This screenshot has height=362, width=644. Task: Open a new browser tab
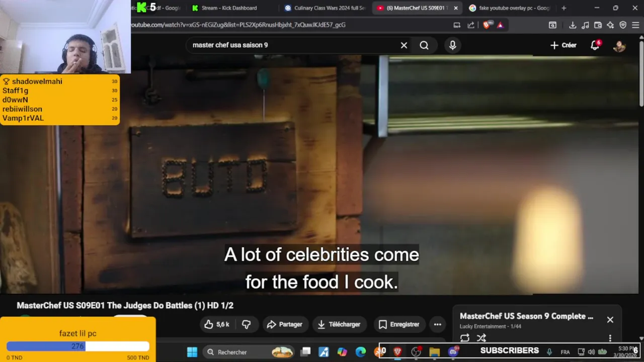(563, 8)
